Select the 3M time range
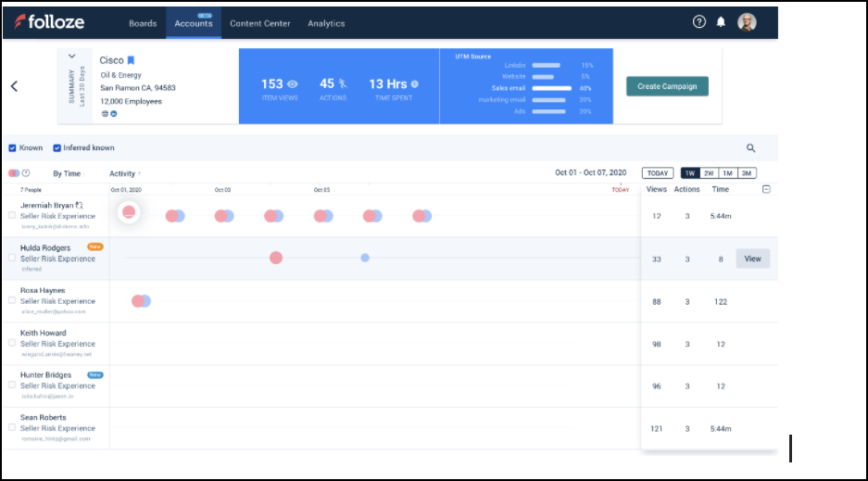Screen dimensions: 868x481 pyautogui.click(x=747, y=173)
